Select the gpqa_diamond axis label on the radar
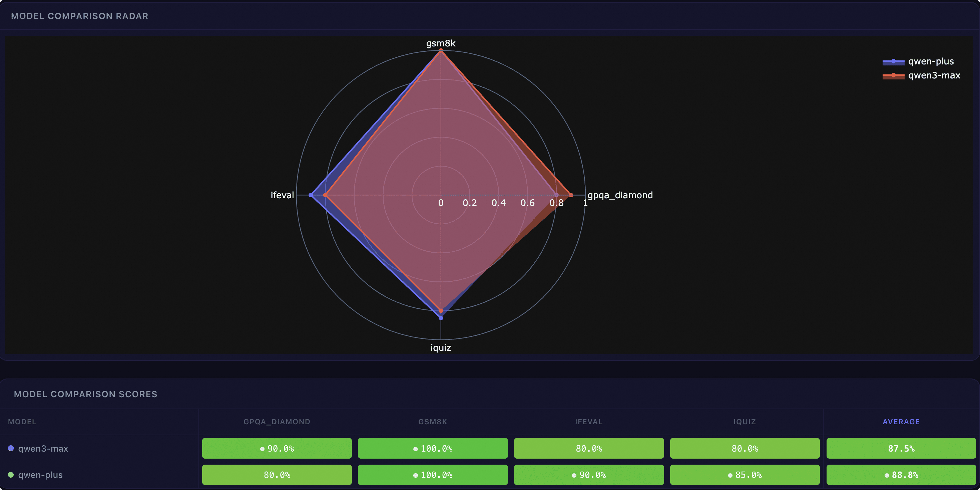The image size is (980, 490). point(620,195)
